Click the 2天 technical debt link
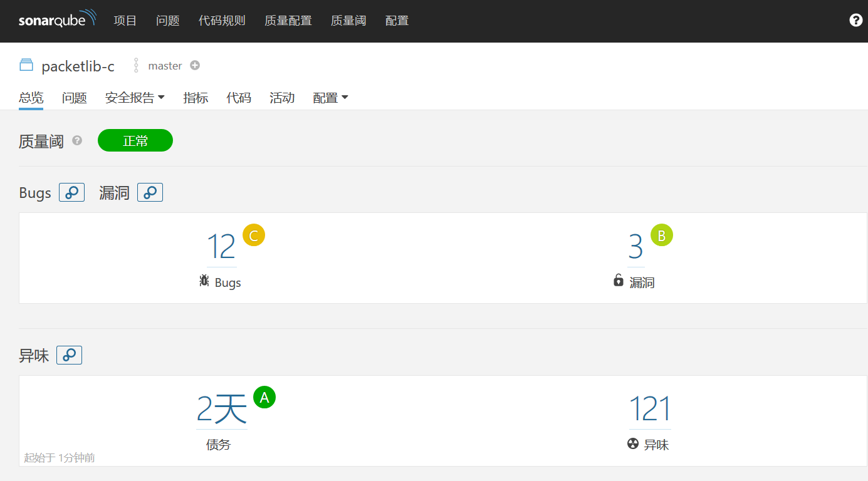Viewport: 868px width, 481px height. (222, 409)
